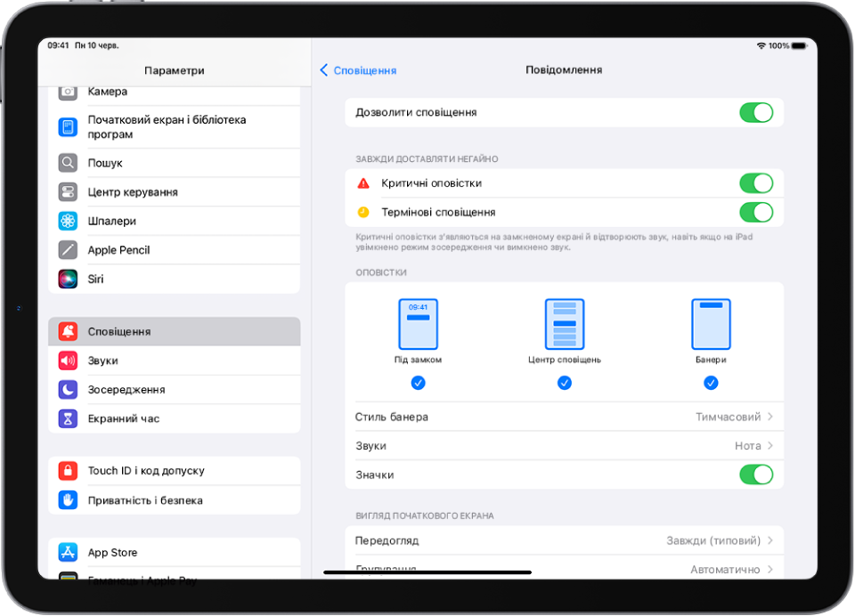Tap the Завжди (типовий) value
The image size is (855, 616).
[x=713, y=540]
